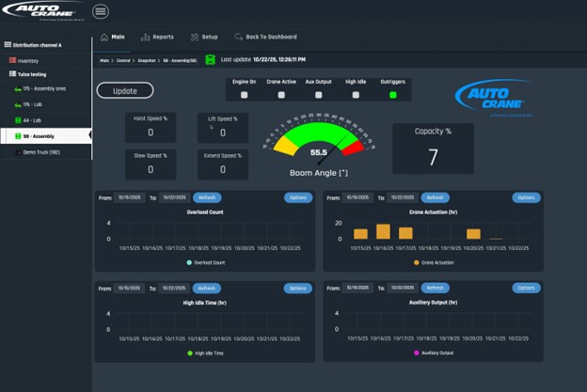The image size is (587, 392).
Task: Click the Boom Angle gauge
Action: coord(319,144)
